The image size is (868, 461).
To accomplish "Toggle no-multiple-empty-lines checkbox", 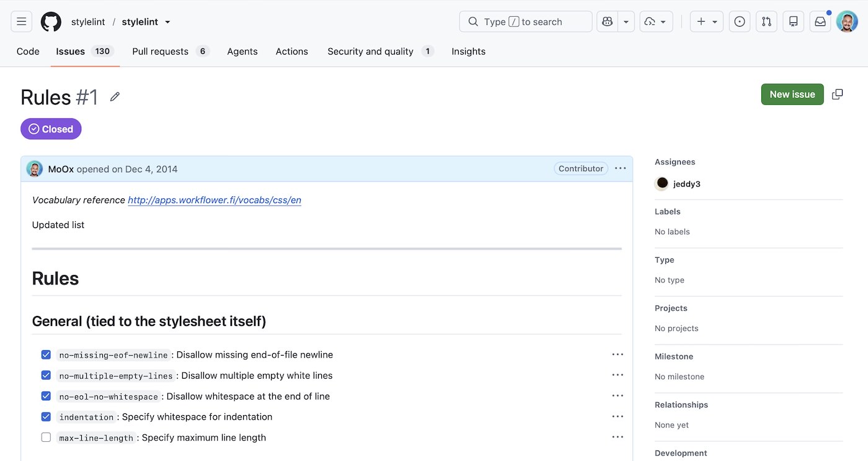I will click(46, 375).
